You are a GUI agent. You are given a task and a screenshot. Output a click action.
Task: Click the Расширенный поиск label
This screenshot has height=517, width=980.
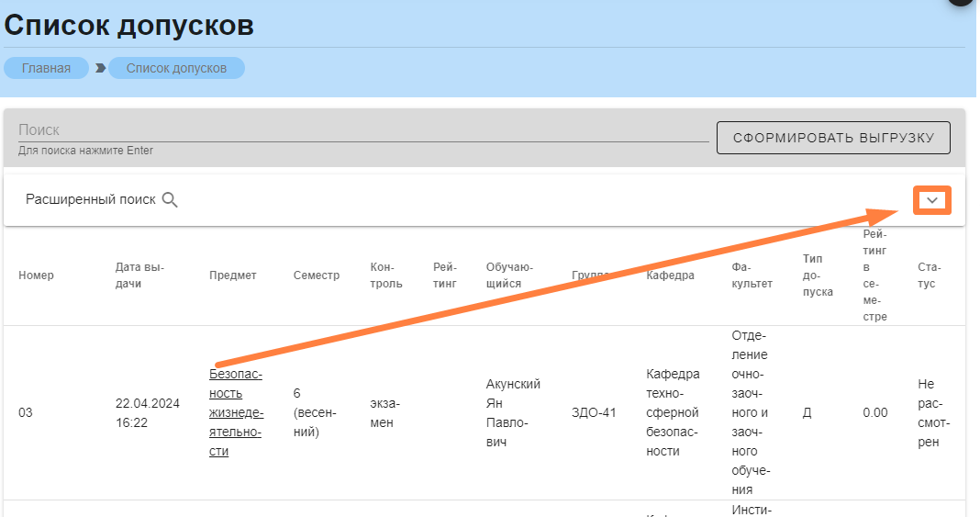pos(91,200)
